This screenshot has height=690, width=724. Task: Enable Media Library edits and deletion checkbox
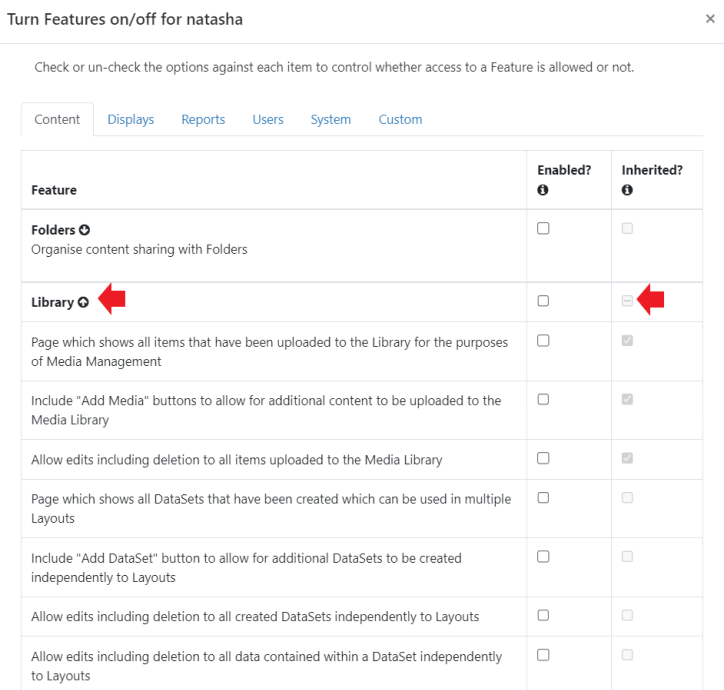pos(543,458)
